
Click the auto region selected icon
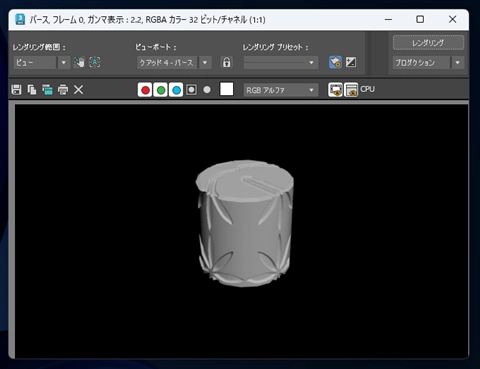pyautogui.click(x=95, y=62)
